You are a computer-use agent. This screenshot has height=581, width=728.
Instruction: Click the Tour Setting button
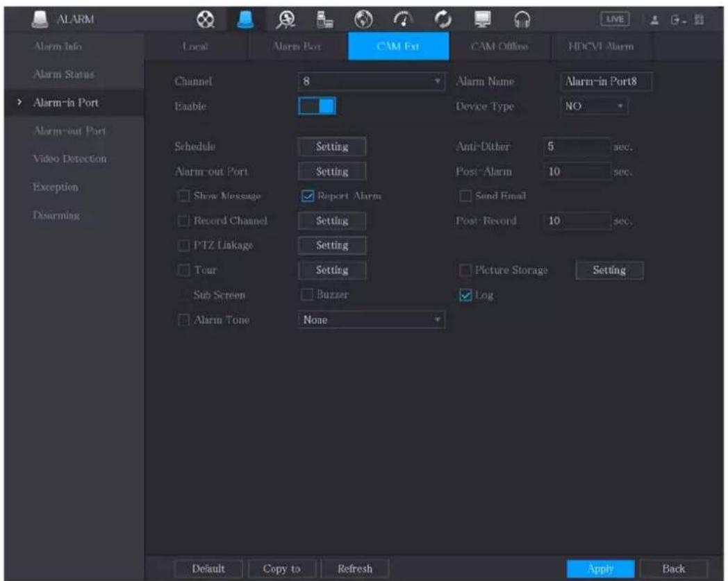[x=331, y=270]
